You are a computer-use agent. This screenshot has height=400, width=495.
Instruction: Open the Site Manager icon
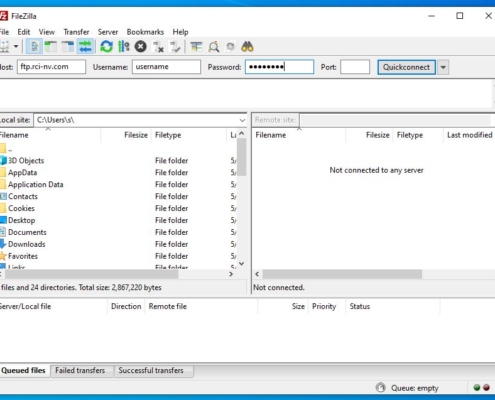(4, 46)
